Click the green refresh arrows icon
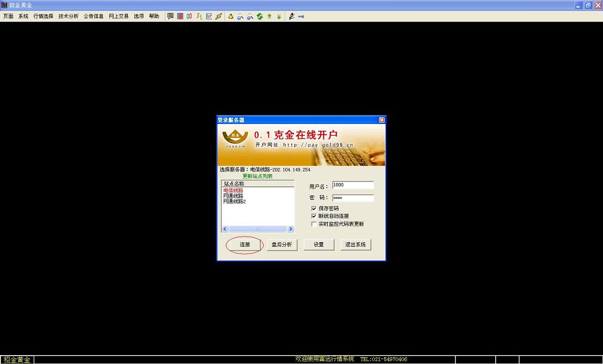Viewport: 603px width, 364px height. pos(260,16)
